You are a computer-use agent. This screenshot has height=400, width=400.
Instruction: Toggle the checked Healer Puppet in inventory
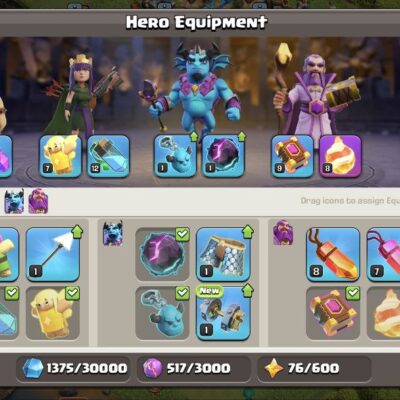53,313
